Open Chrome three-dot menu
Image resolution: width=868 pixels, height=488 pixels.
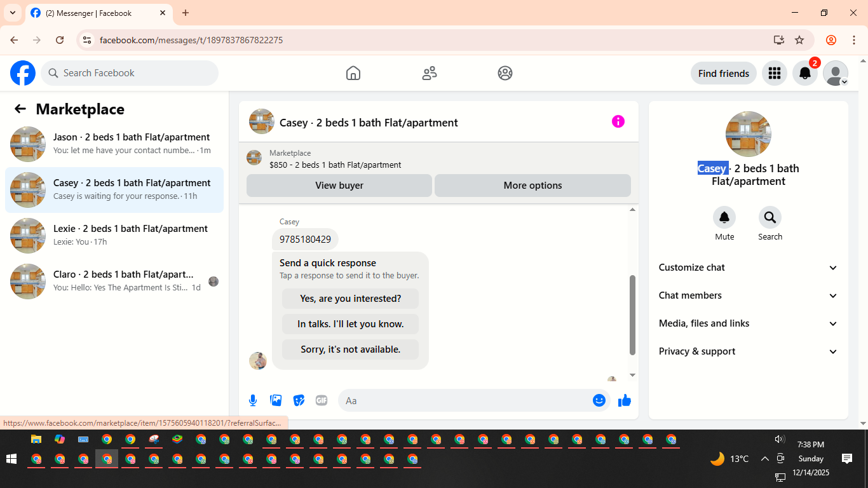[x=854, y=40]
